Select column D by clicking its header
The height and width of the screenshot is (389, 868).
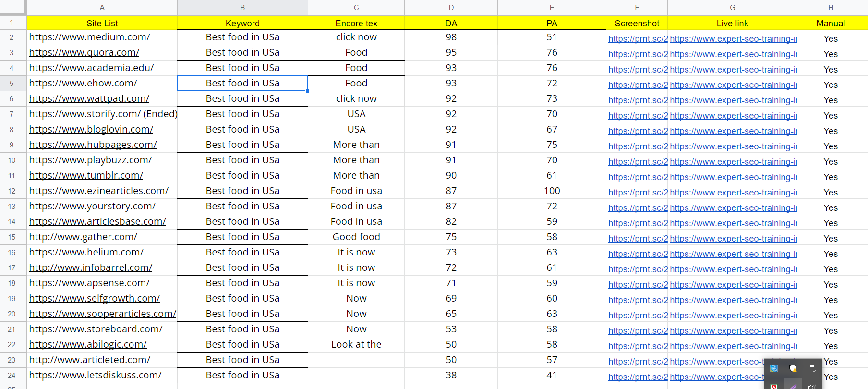[x=451, y=8]
